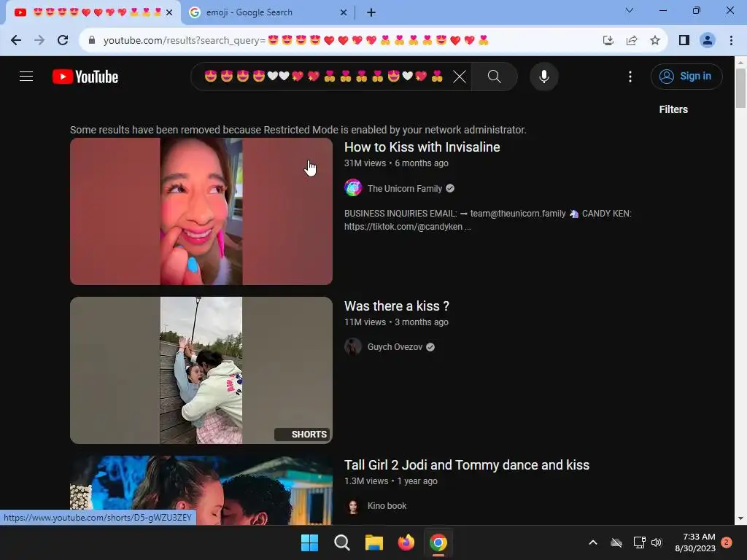Open notifications badge with 2

(x=727, y=542)
